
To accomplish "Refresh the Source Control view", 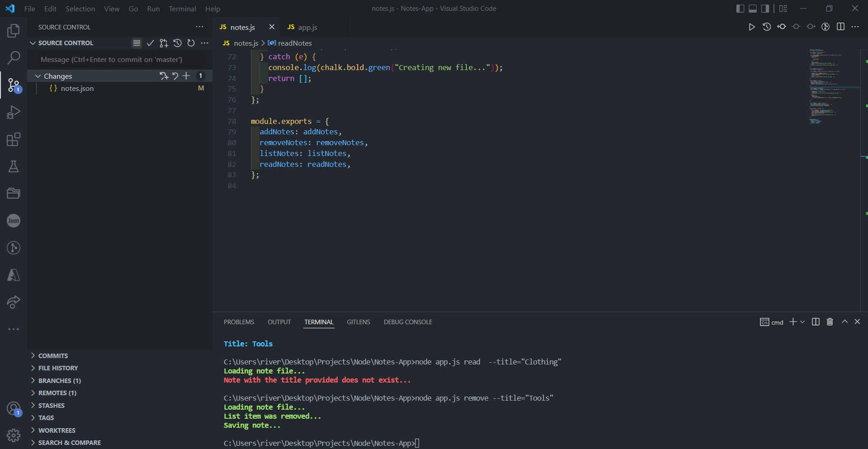I will point(191,43).
